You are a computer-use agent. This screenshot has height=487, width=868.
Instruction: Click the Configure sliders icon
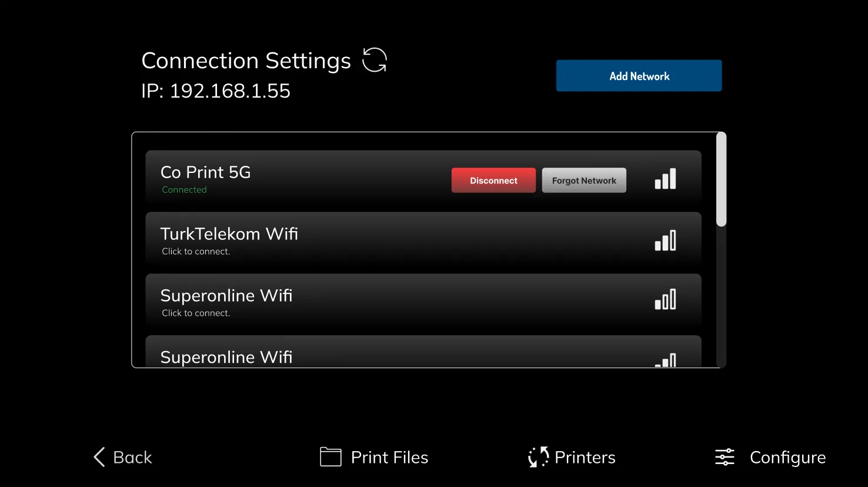tap(725, 457)
